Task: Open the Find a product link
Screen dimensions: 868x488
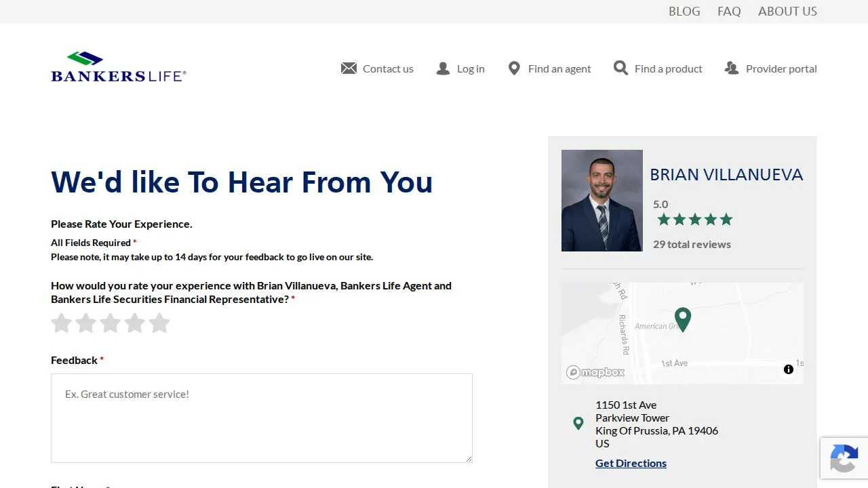Action: [669, 68]
